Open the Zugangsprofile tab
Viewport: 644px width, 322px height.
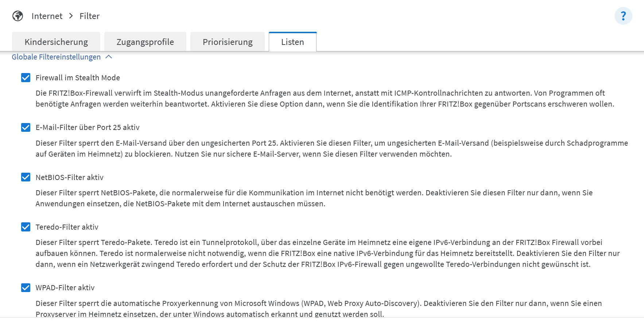145,42
